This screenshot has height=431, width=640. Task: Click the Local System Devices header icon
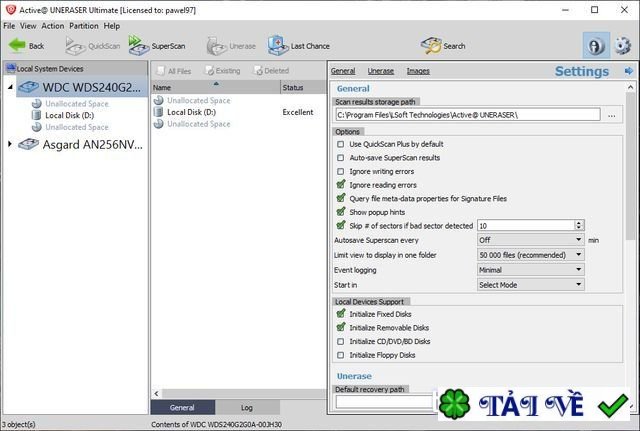click(11, 68)
